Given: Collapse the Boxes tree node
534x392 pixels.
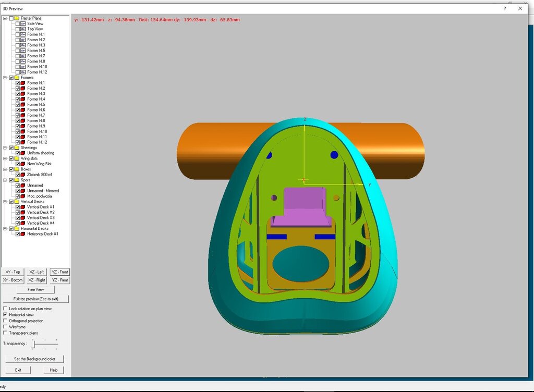Looking at the screenshot, I should [4, 168].
